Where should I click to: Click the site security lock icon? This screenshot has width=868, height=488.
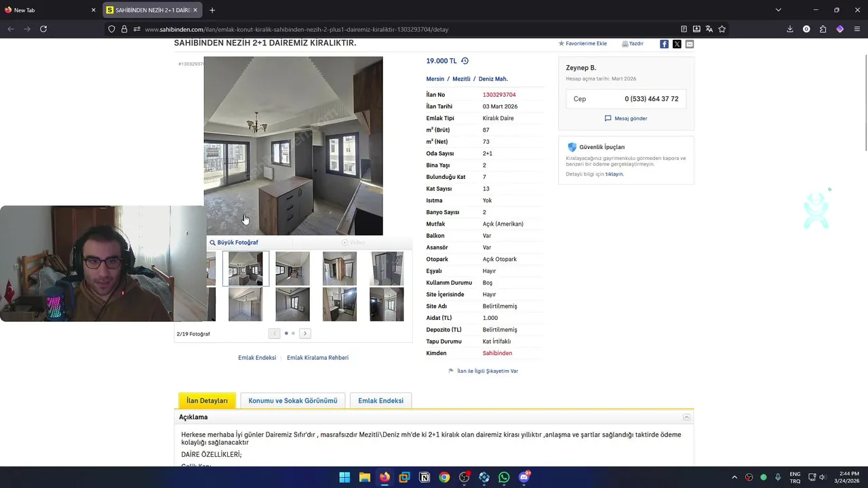click(x=124, y=29)
